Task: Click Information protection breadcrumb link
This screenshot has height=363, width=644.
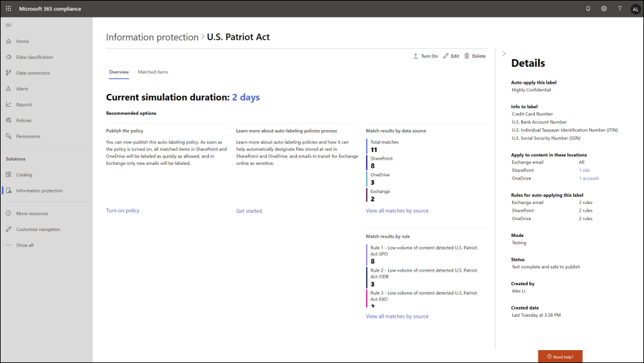Action: coord(152,37)
